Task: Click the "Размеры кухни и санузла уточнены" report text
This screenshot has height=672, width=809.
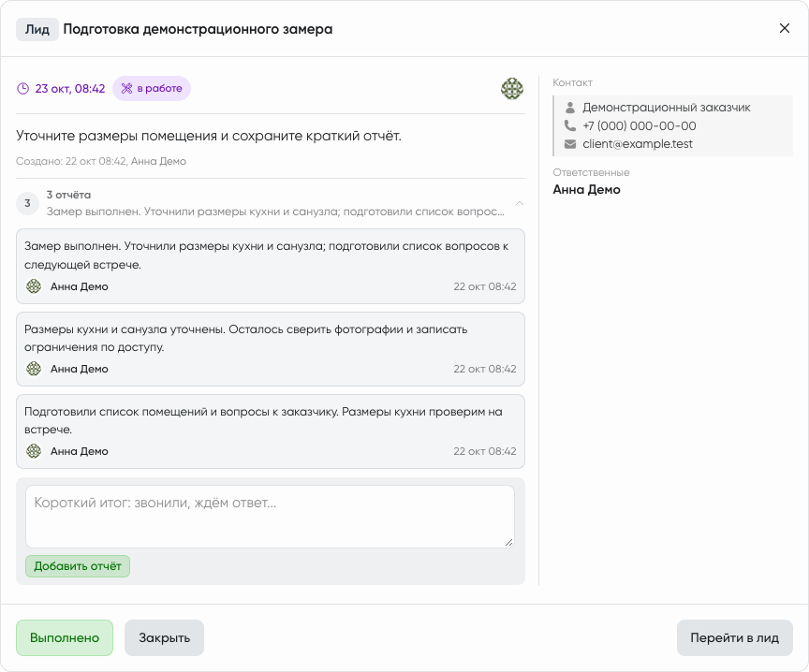Action: [x=245, y=338]
